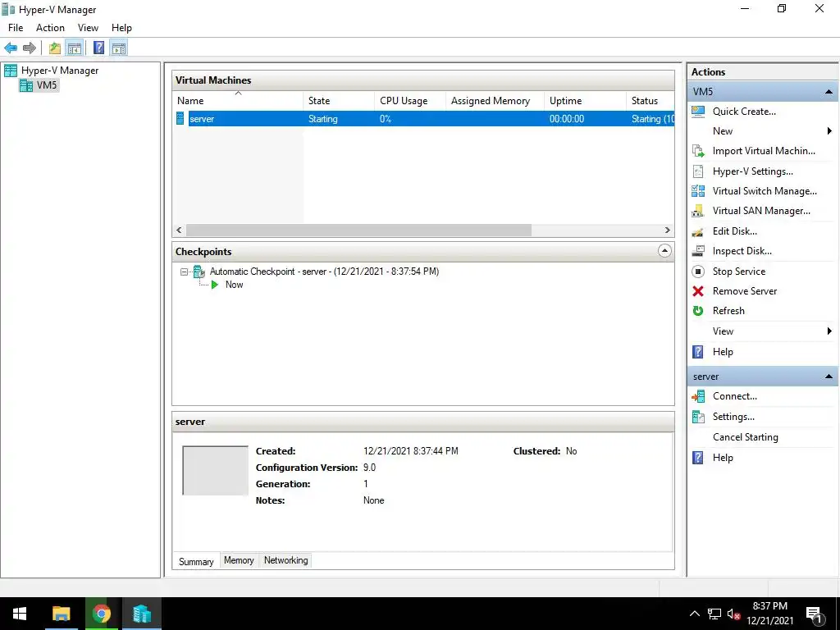Click the server VM icon in list
840x630 pixels.
(180, 119)
